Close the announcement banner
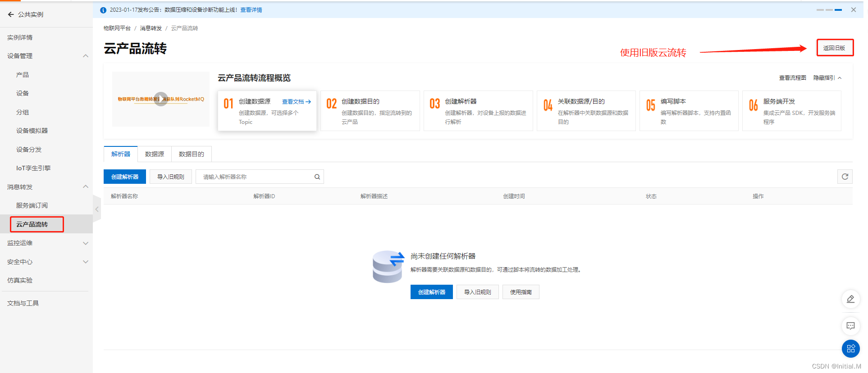This screenshot has width=868, height=373. pos(854,9)
